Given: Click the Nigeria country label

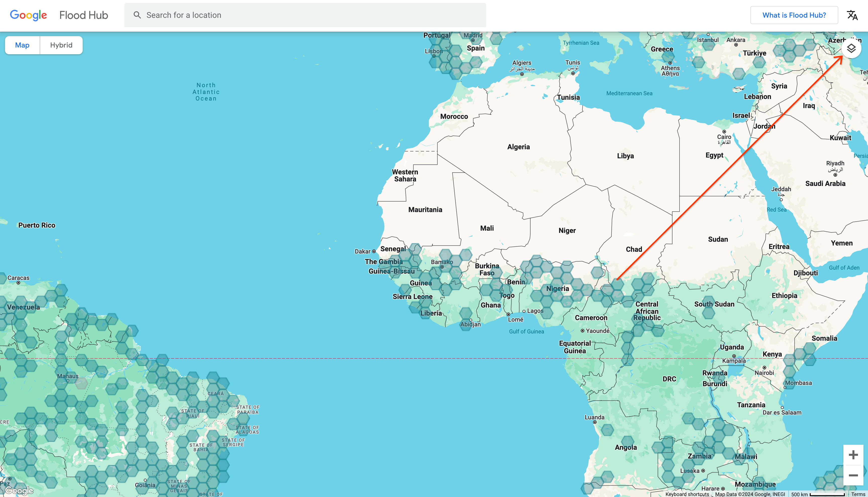Looking at the screenshot, I should (x=557, y=289).
